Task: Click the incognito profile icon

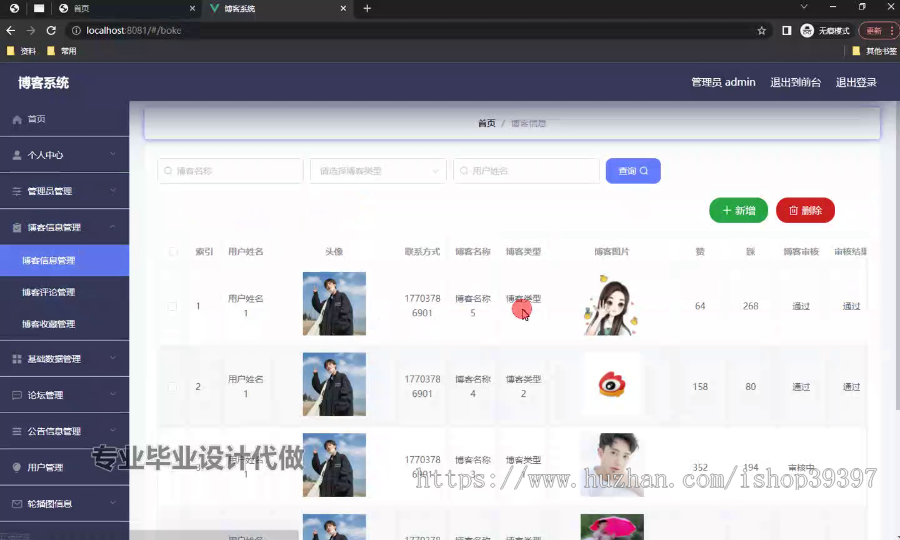Action: click(x=807, y=30)
